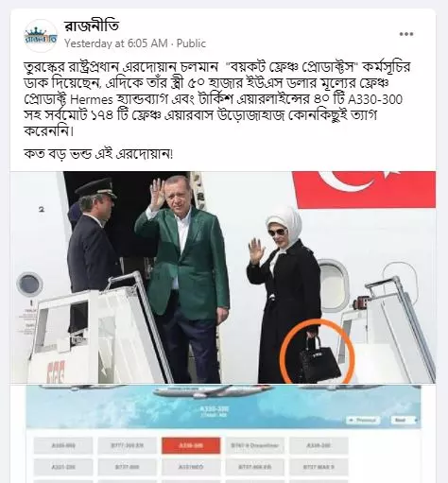This screenshot has height=483, width=448.
Task: Select the orange-circled handbag in the photo
Action: (318, 352)
